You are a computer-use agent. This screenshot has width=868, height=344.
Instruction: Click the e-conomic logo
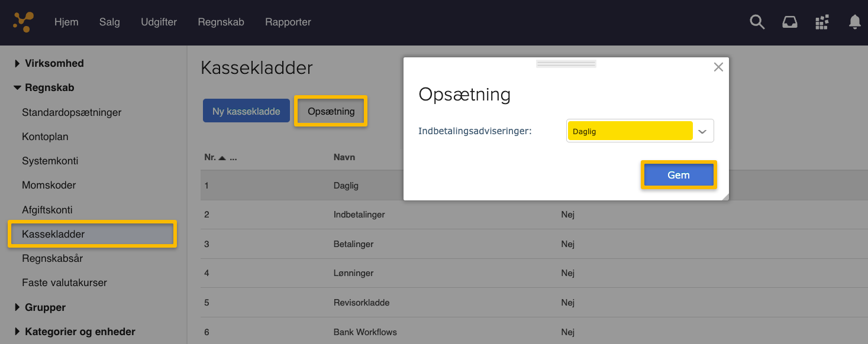point(22,22)
